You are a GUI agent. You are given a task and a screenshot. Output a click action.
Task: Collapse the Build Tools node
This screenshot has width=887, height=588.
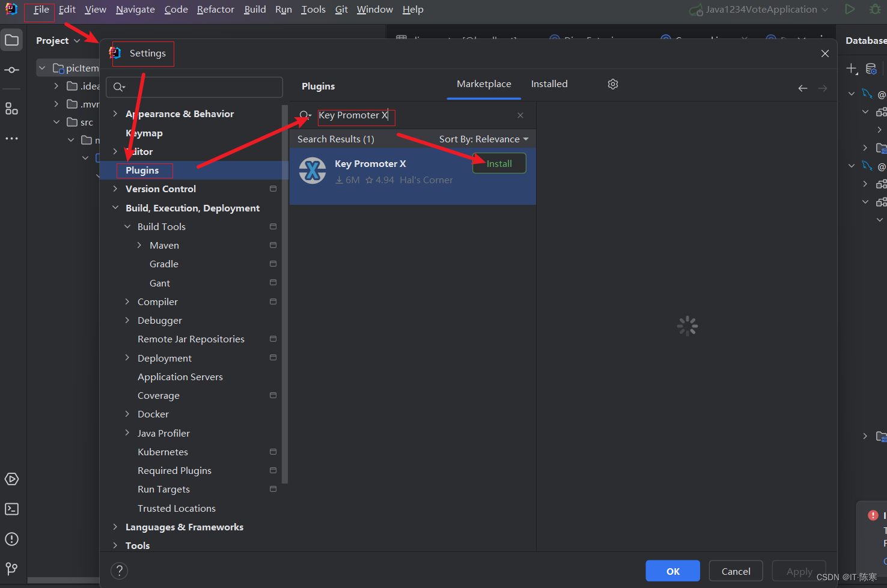[127, 226]
